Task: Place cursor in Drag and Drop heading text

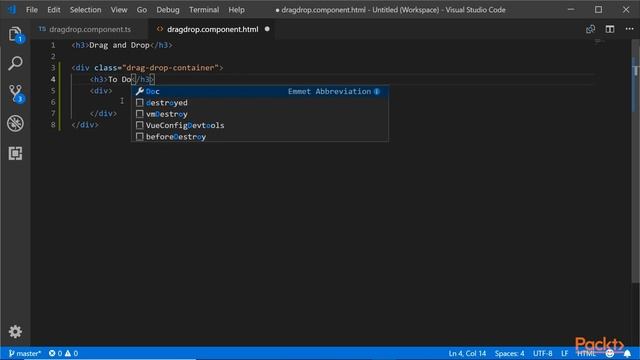Action: [x=119, y=45]
